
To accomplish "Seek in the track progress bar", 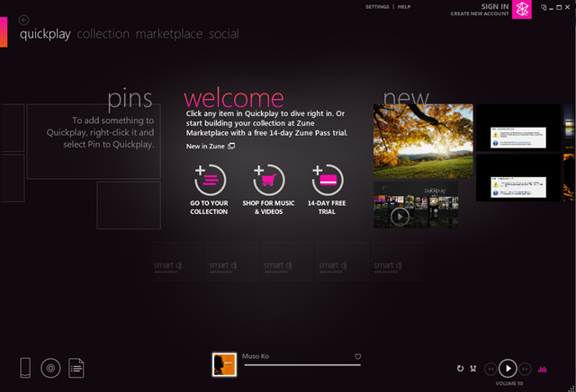I will click(x=302, y=365).
